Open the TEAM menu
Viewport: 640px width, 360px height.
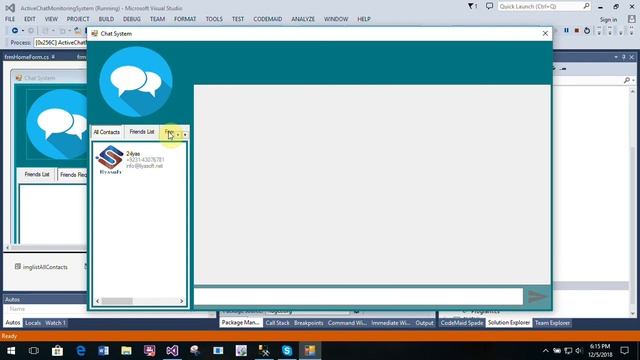pyautogui.click(x=157, y=19)
